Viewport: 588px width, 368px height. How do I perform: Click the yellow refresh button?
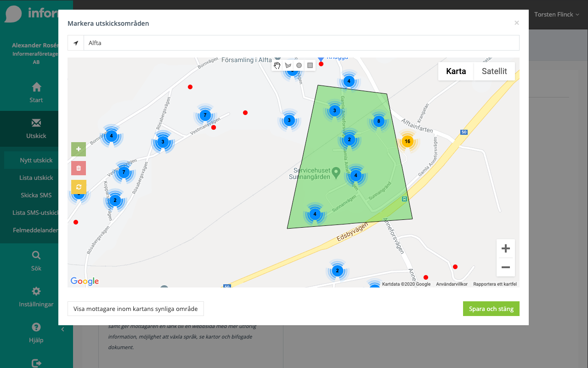[79, 187]
